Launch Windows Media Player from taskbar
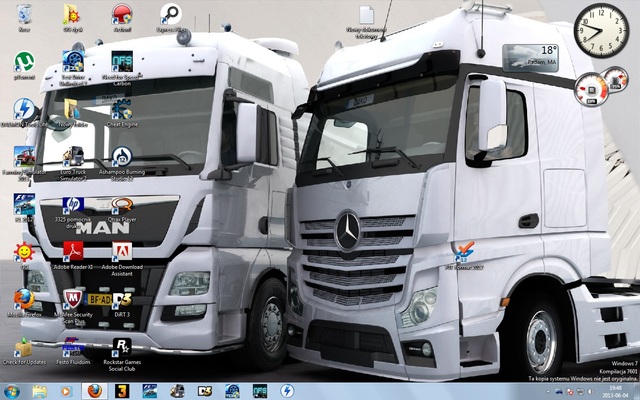 65,391
